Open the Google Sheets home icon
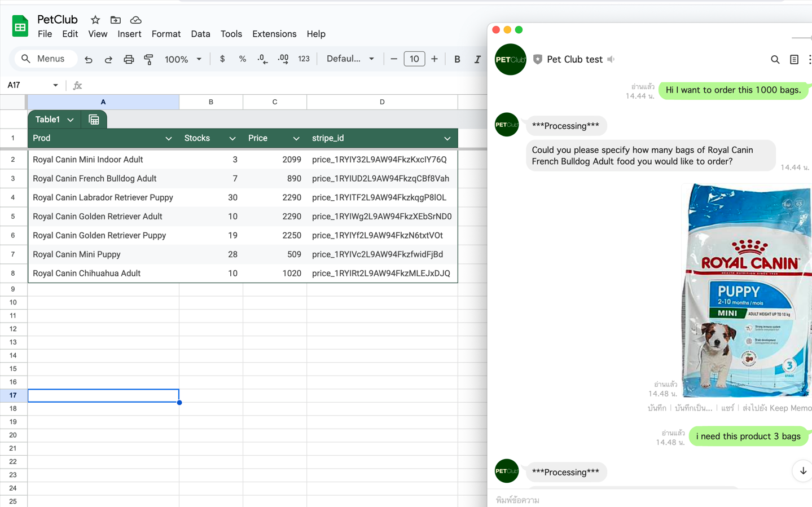 coord(20,26)
